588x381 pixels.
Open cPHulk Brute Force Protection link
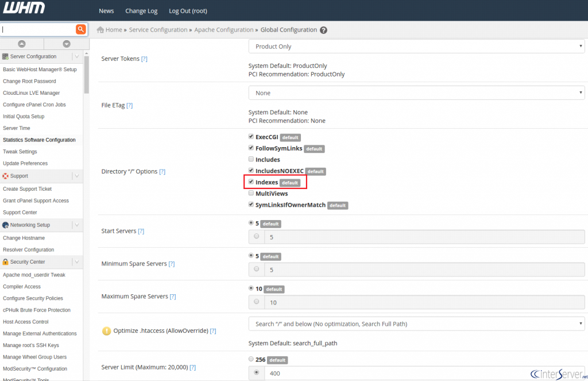(x=37, y=310)
